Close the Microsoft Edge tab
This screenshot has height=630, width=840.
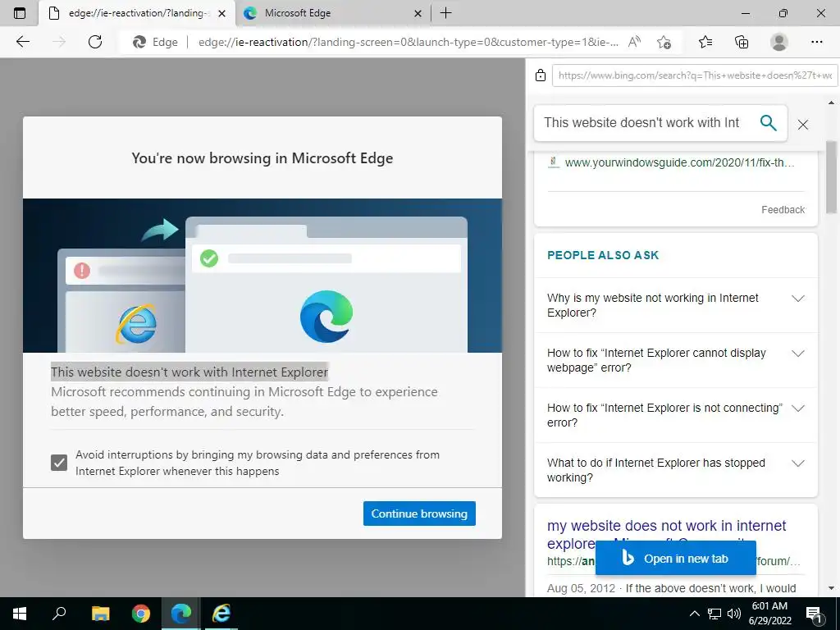click(418, 13)
